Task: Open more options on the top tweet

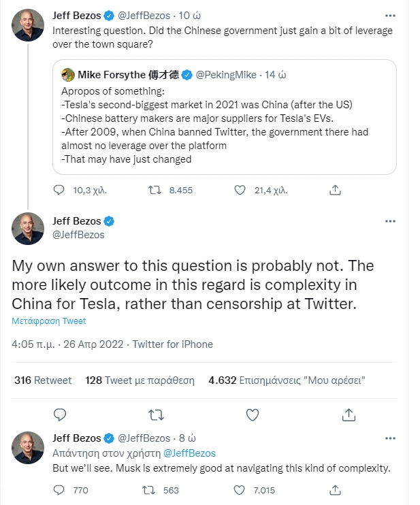Action: click(x=389, y=14)
